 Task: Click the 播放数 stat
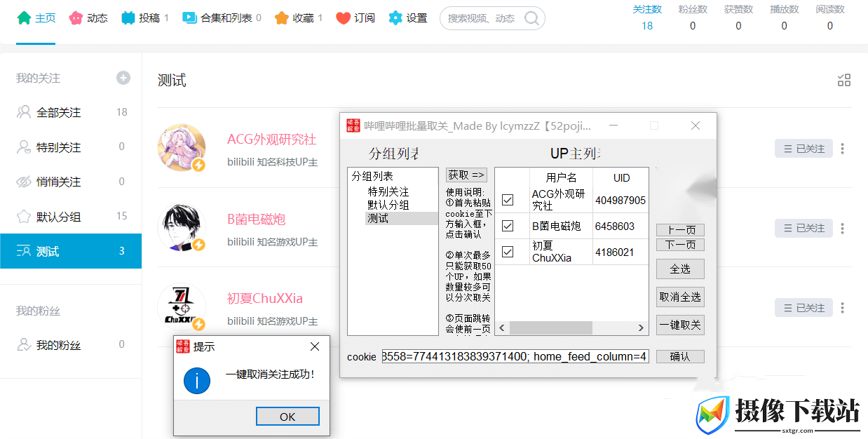pyautogui.click(x=784, y=18)
